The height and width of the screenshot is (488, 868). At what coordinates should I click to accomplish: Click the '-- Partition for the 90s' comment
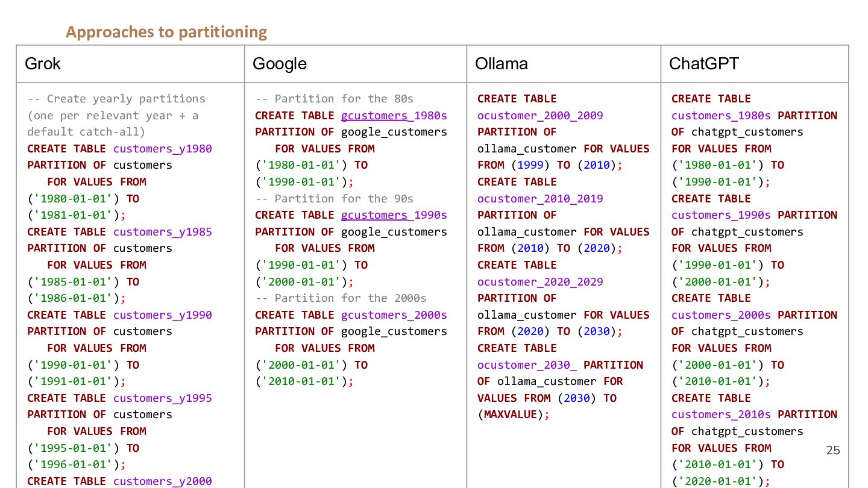(335, 199)
